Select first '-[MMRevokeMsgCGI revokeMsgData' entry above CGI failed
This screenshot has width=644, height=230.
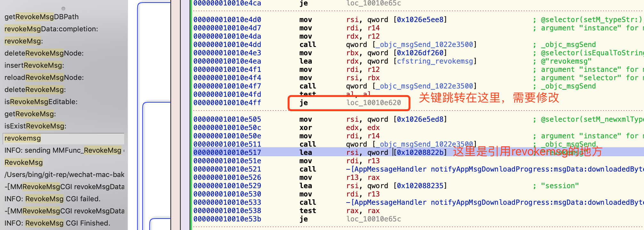(x=64, y=187)
